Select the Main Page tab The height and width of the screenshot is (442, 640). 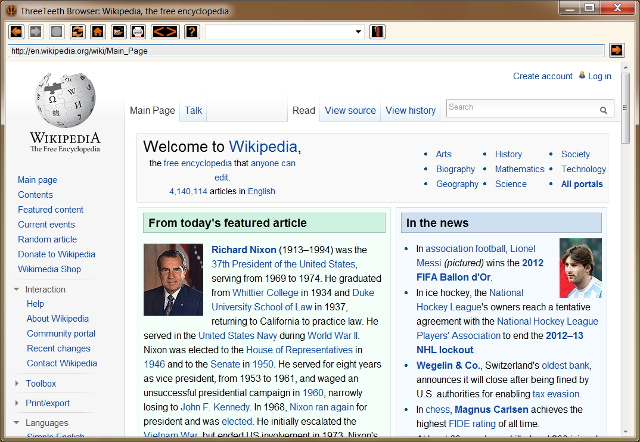[152, 110]
